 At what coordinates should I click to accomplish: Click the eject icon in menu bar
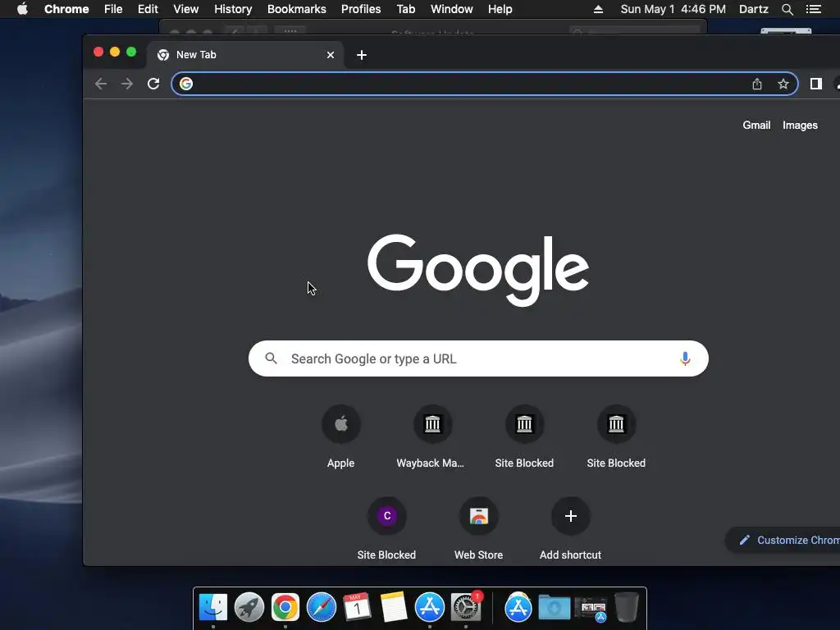coord(598,9)
